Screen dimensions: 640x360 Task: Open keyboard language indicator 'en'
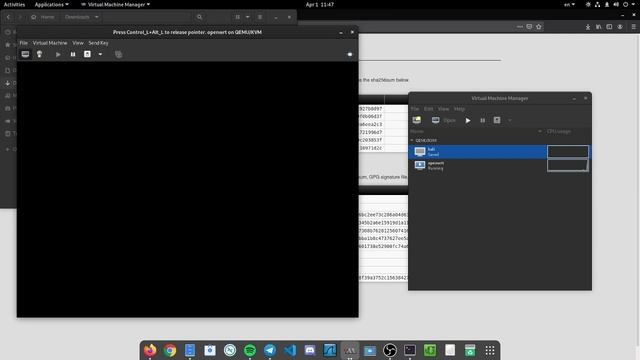tap(569, 4)
